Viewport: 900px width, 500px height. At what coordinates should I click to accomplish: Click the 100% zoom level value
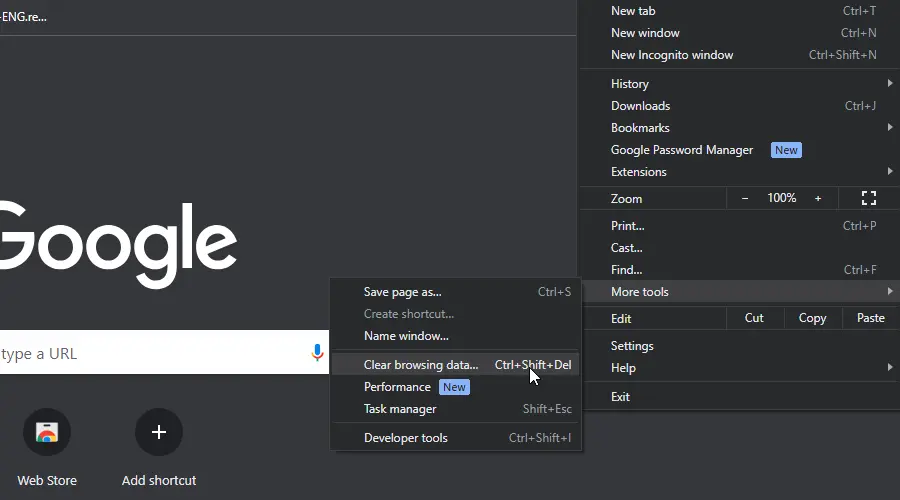point(781,198)
